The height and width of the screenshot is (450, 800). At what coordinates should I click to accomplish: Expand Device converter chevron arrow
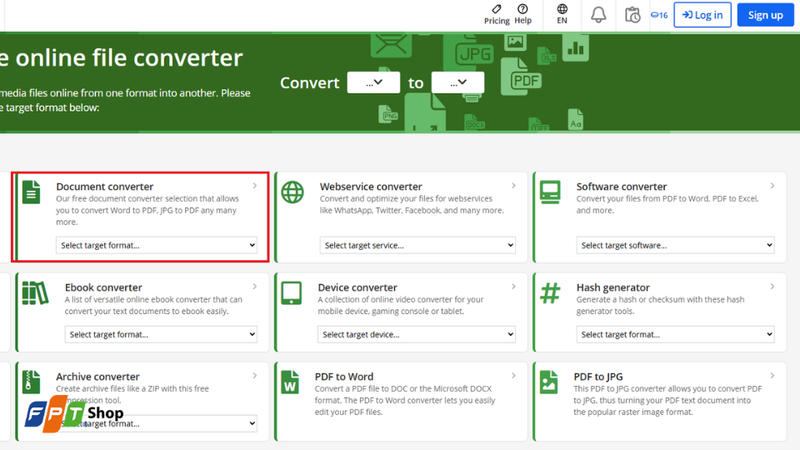coord(513,287)
